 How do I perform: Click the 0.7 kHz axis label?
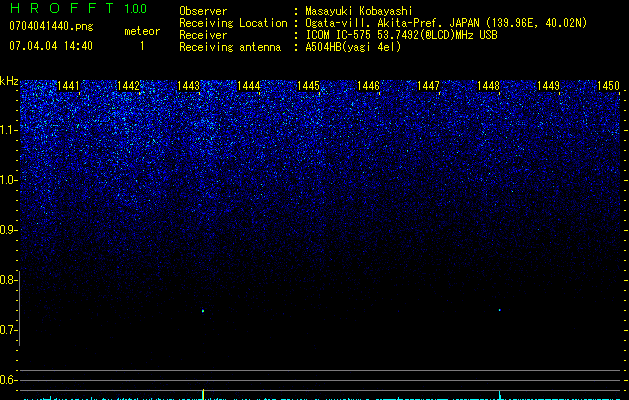coord(9,330)
